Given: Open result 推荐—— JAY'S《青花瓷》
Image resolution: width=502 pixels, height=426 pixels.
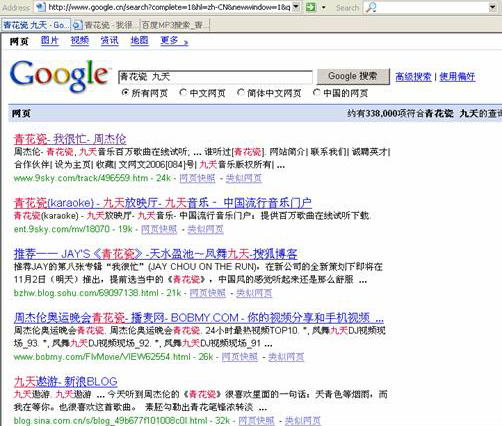Looking at the screenshot, I should coord(155,254).
